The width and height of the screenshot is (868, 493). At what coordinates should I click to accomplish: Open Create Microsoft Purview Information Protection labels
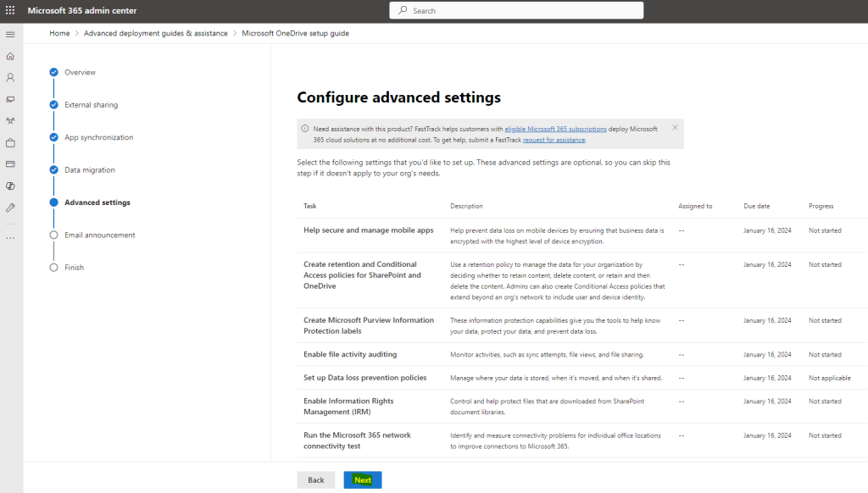tap(369, 325)
